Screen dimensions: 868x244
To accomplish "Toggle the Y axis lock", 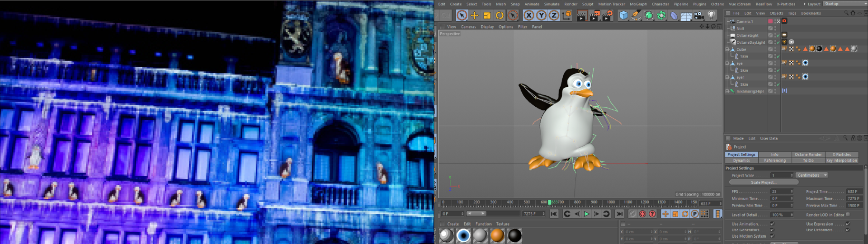I will coord(541,15).
